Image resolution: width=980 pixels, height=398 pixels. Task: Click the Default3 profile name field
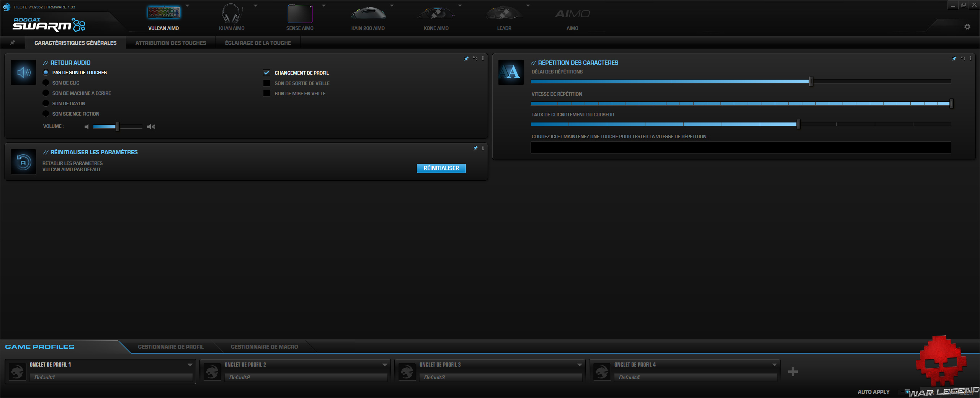[501, 377]
